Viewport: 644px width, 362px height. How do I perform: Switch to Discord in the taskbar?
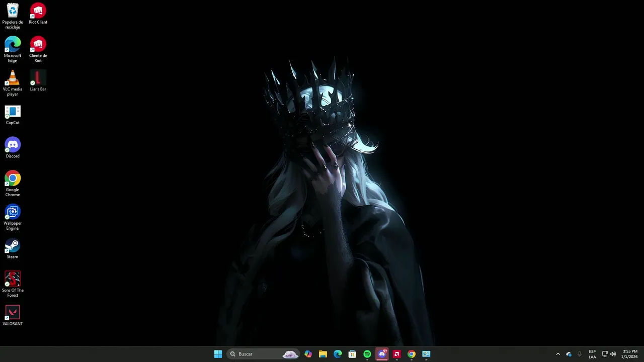[382, 354]
